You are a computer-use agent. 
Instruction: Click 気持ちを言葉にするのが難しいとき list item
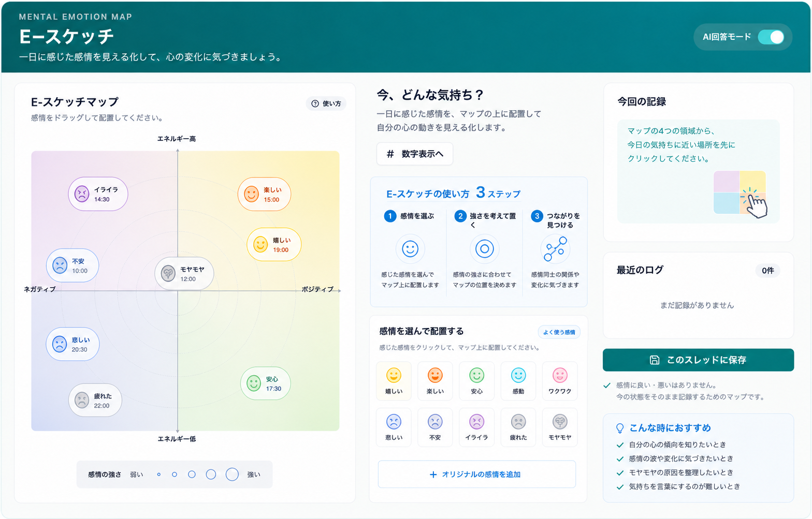(x=678, y=486)
